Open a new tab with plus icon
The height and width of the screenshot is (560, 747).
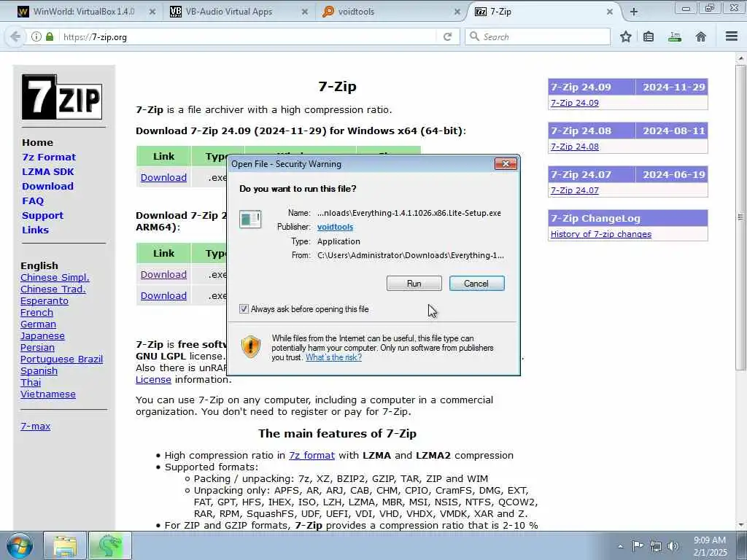[x=634, y=12]
